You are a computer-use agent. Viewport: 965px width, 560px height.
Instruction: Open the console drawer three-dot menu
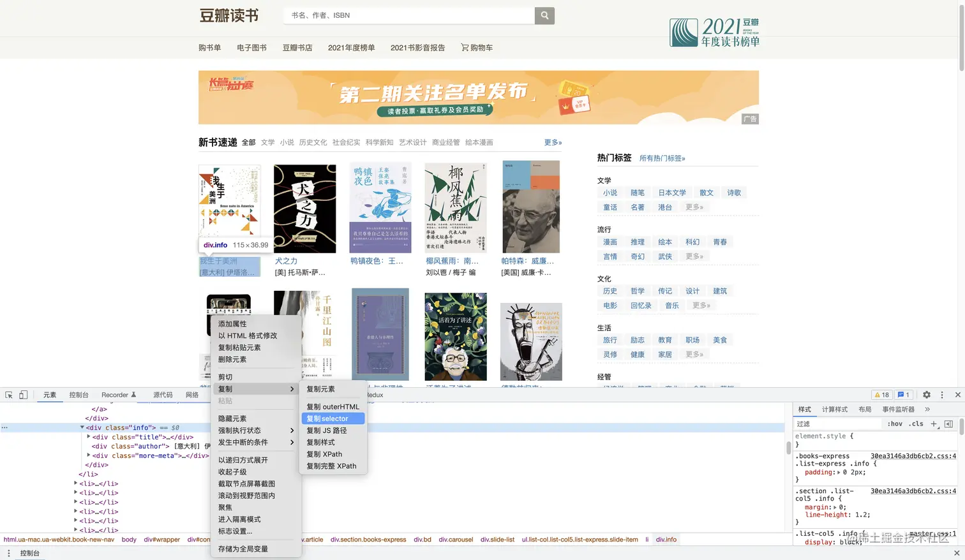[8, 553]
